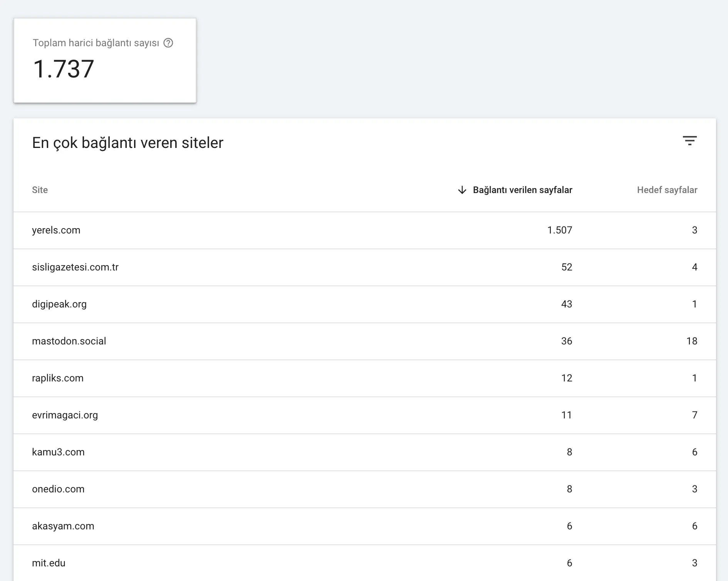Click the sort arrow beside Bağlantı verilen sayfalar
This screenshot has height=581, width=728.
(x=462, y=190)
